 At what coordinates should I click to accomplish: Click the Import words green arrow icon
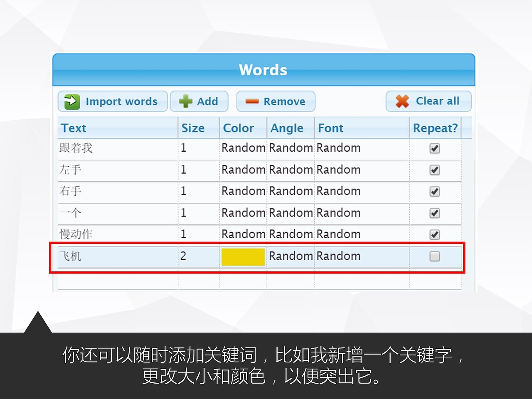click(71, 101)
